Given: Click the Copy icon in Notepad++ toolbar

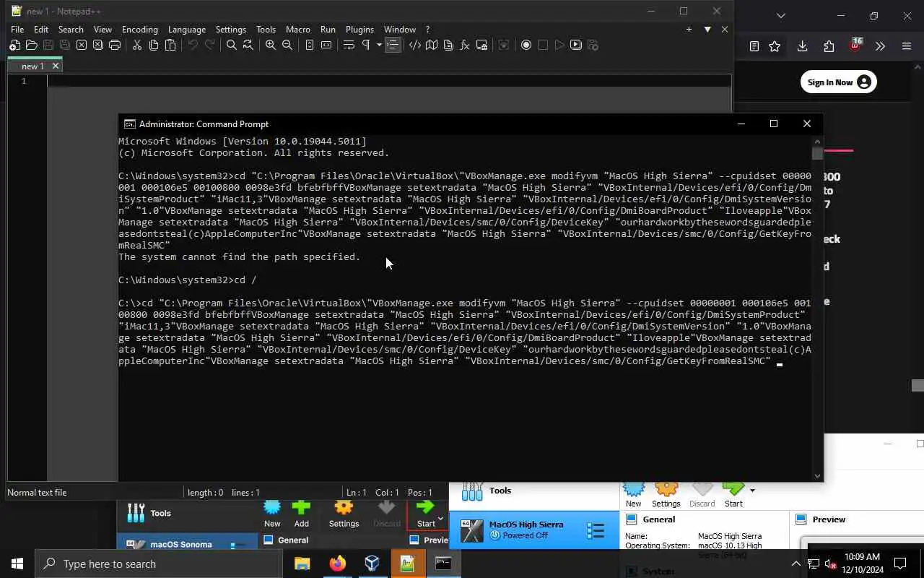Looking at the screenshot, I should (x=153, y=45).
